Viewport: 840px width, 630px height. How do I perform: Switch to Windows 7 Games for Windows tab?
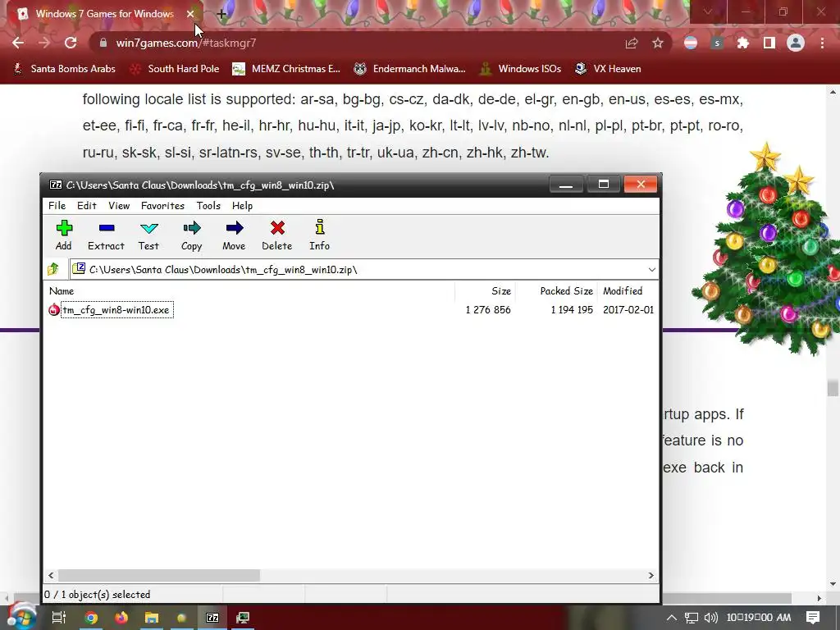point(105,14)
